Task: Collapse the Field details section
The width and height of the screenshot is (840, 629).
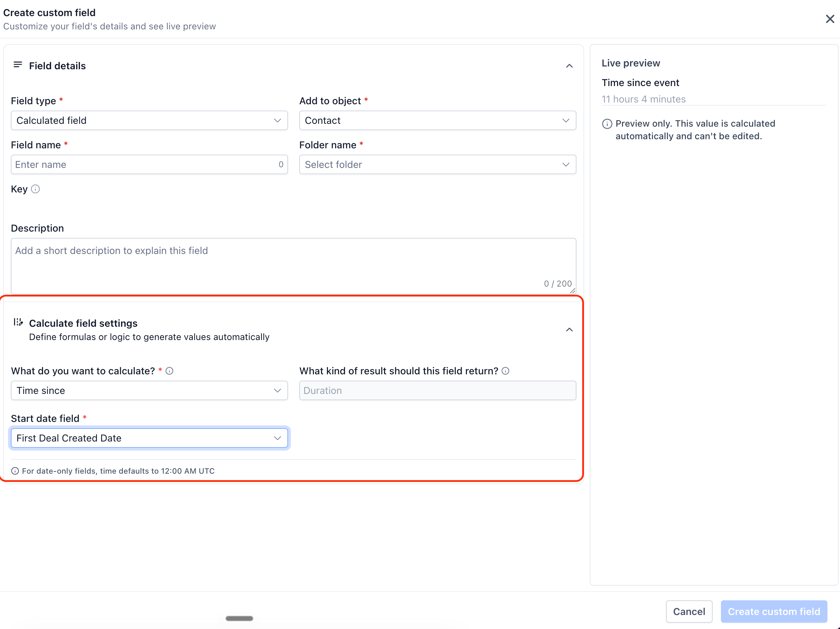Action: pyautogui.click(x=569, y=66)
